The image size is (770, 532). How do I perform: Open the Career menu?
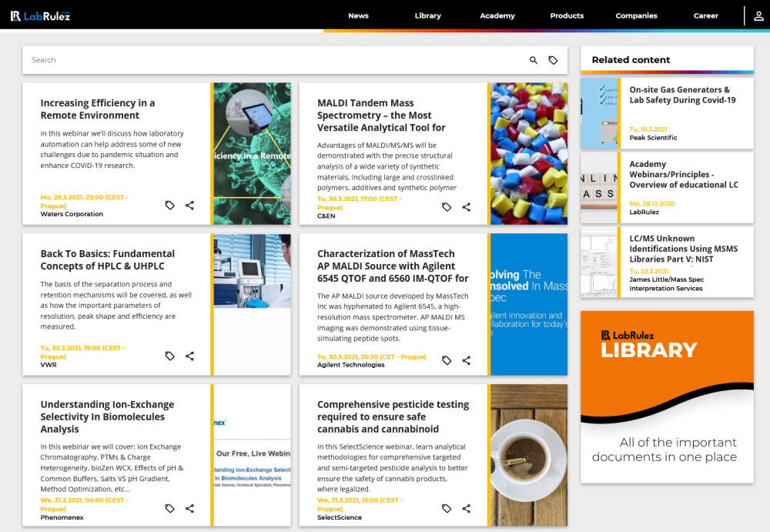(x=705, y=15)
